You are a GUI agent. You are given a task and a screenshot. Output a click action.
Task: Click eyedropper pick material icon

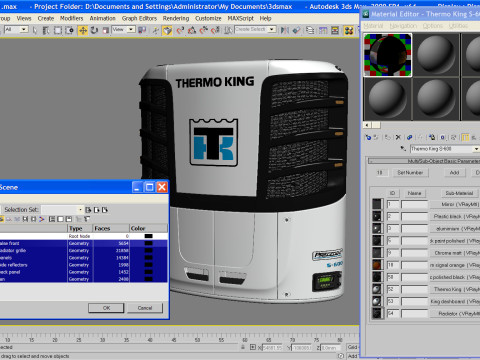click(403, 149)
